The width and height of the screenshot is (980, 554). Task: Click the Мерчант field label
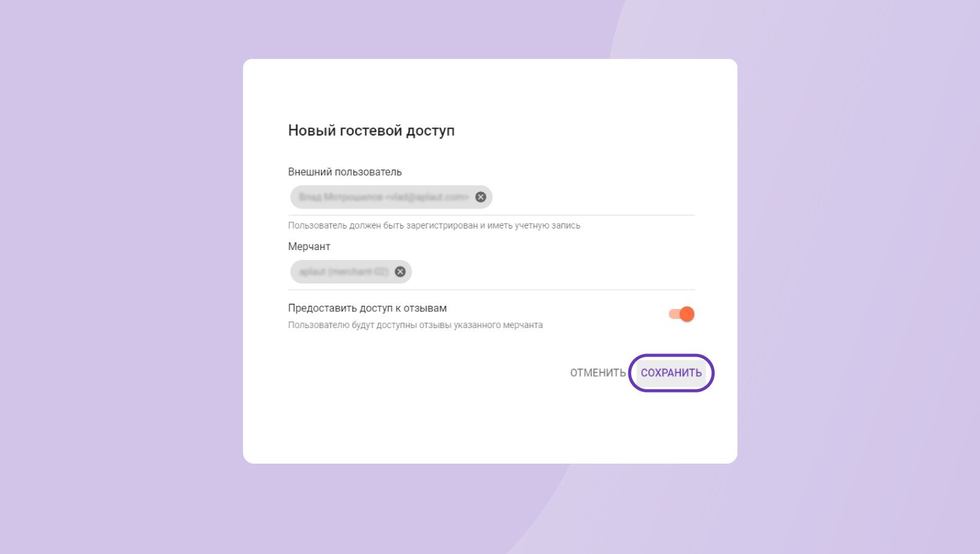coord(309,246)
